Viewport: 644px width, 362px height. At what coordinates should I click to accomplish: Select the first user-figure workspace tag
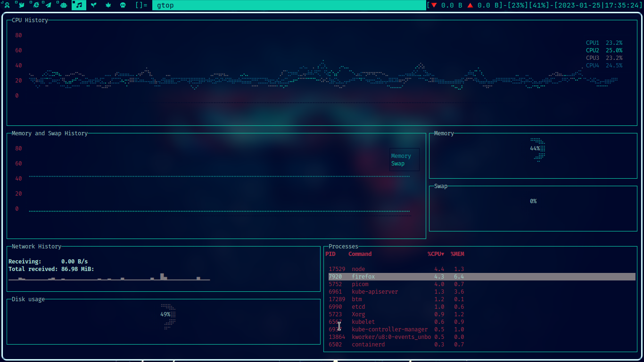click(x=7, y=5)
